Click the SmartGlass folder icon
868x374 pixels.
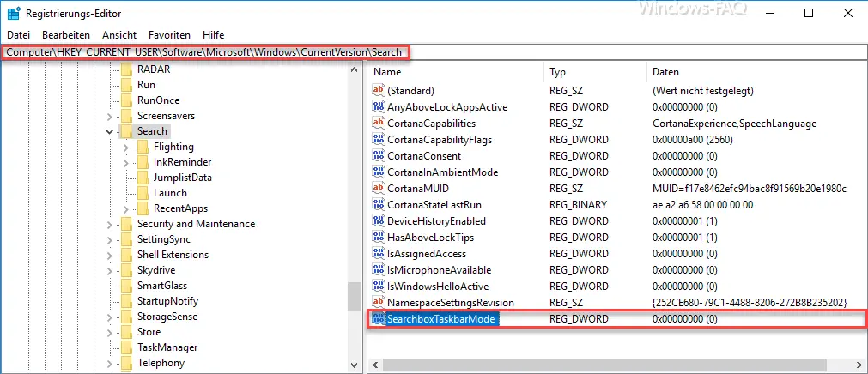tap(127, 286)
